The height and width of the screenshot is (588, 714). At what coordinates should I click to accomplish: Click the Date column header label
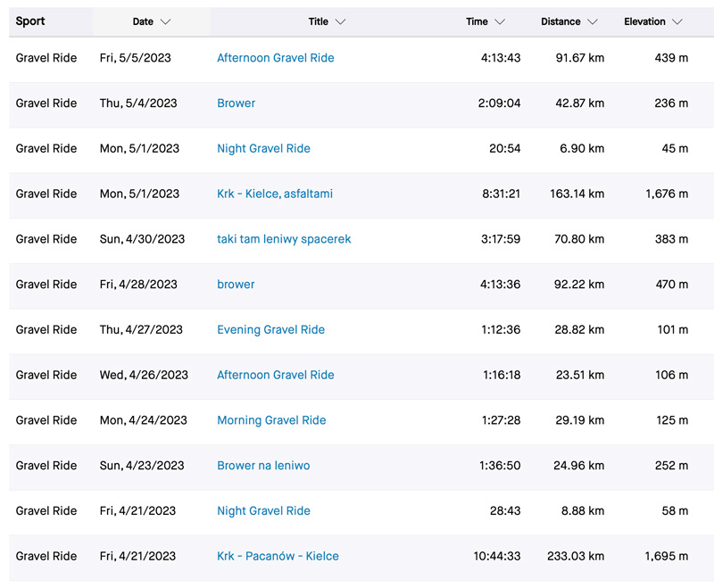click(143, 21)
